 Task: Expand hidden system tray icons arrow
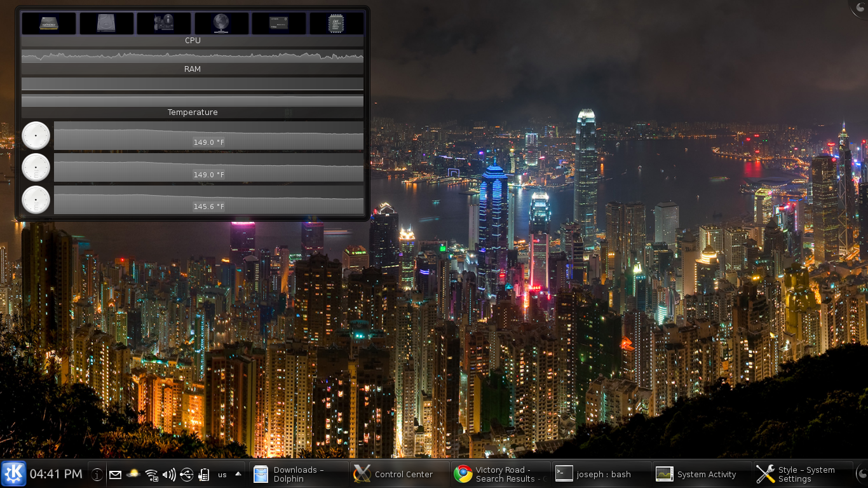coord(238,474)
